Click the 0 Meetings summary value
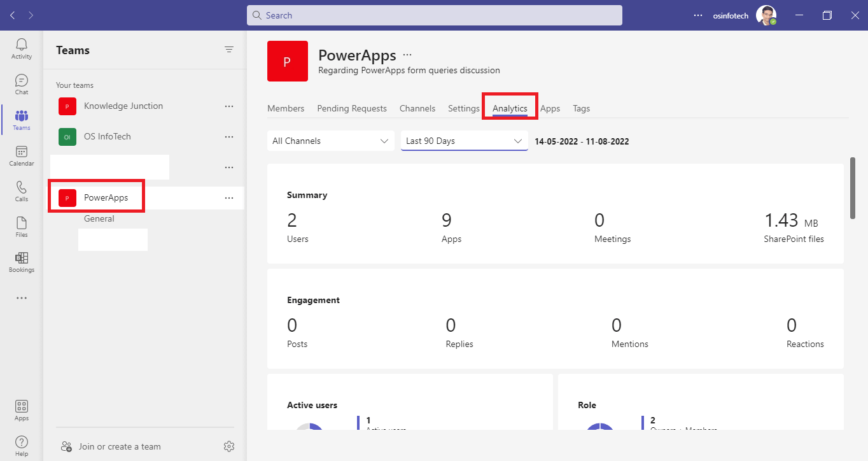 click(599, 221)
